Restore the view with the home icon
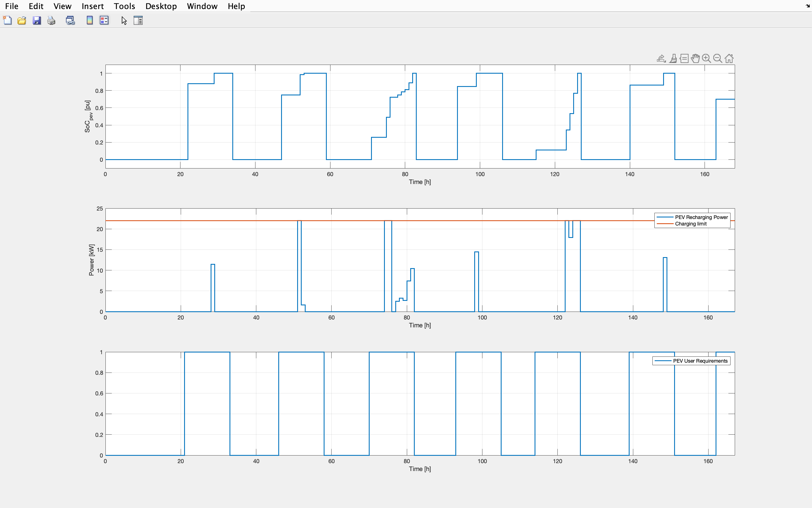 click(729, 58)
